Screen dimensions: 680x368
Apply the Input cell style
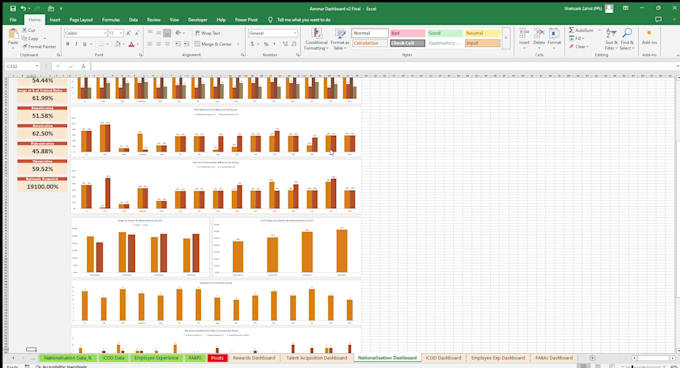click(x=482, y=43)
